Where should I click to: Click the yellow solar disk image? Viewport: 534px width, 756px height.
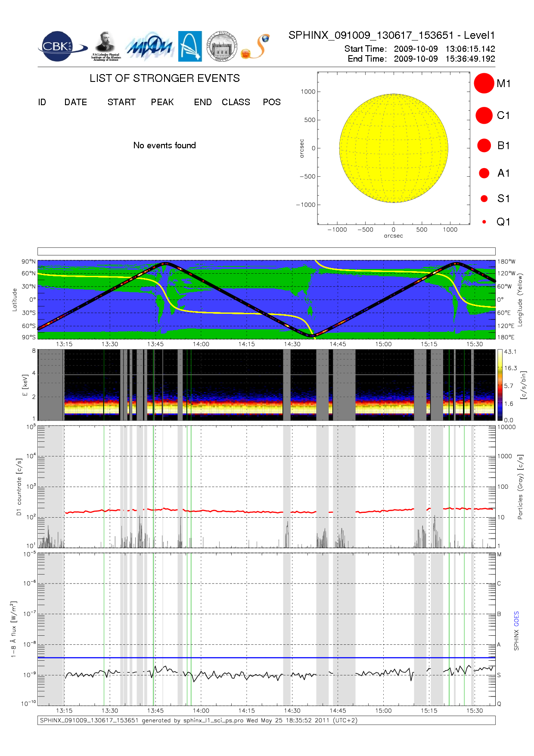point(394,148)
